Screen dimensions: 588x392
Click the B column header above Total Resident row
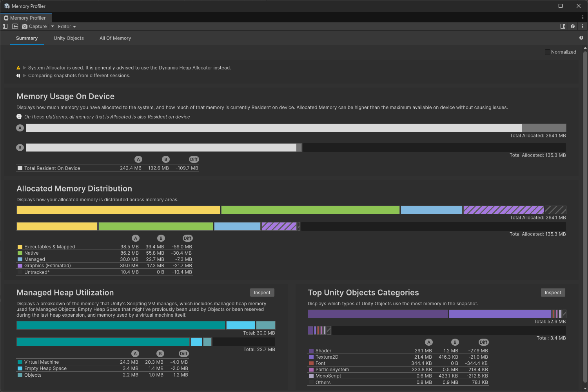click(165, 159)
